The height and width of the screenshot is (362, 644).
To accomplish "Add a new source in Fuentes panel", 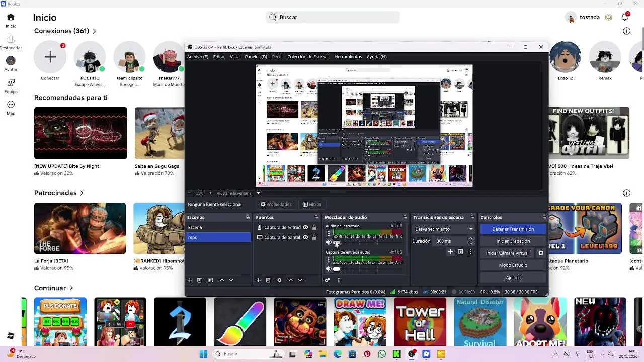I will click(259, 280).
